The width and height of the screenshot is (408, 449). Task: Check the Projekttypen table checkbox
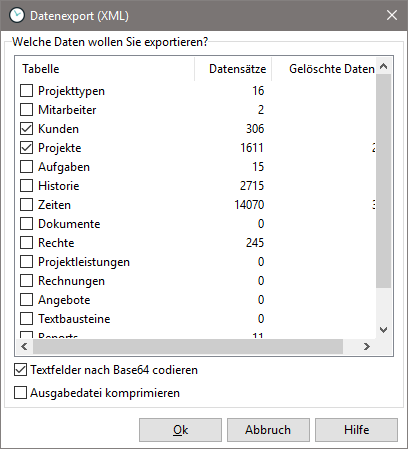click(26, 91)
